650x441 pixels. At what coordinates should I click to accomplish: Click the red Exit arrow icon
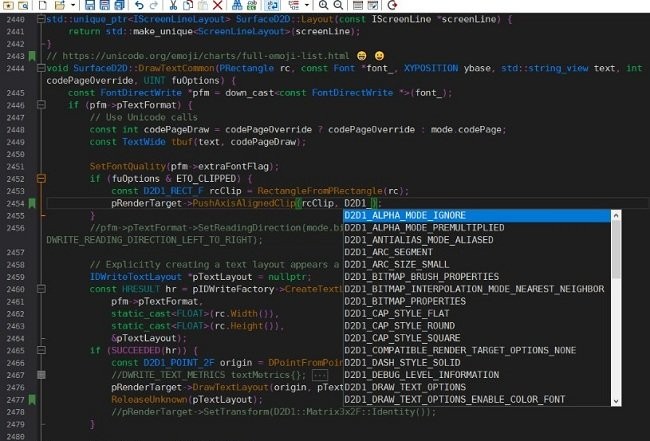[393, 5]
